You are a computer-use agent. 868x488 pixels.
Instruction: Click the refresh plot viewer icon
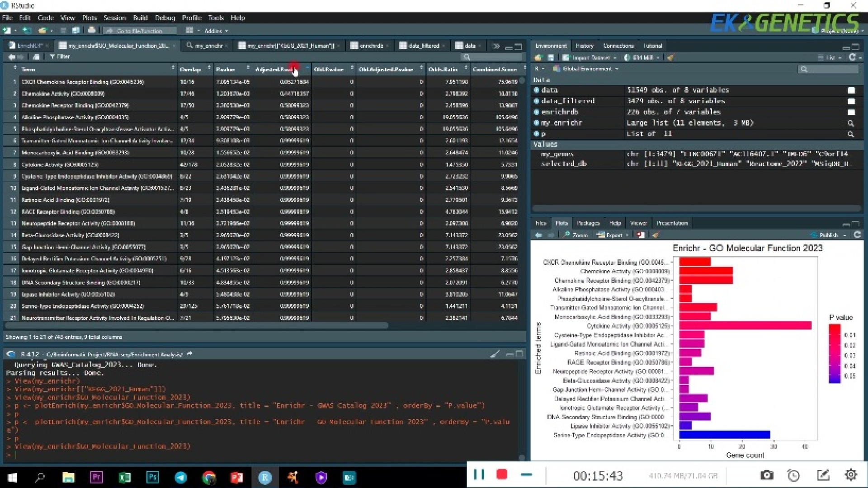pyautogui.click(x=857, y=235)
